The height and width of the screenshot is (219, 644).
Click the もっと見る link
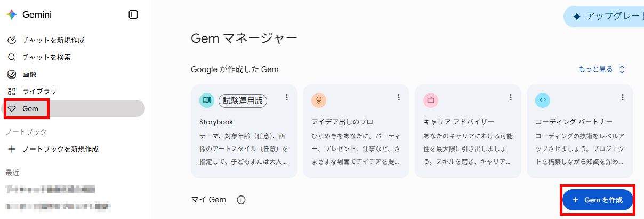tap(595, 69)
